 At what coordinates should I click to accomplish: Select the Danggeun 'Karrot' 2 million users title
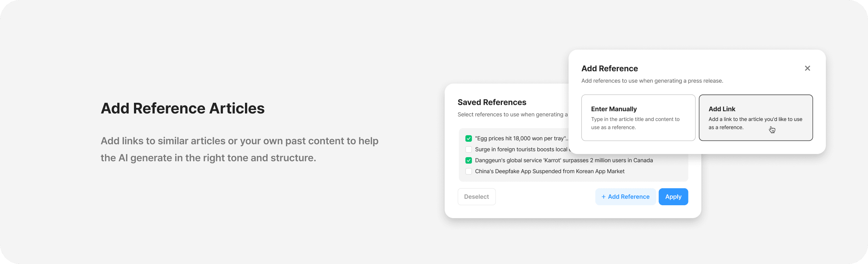tap(564, 160)
